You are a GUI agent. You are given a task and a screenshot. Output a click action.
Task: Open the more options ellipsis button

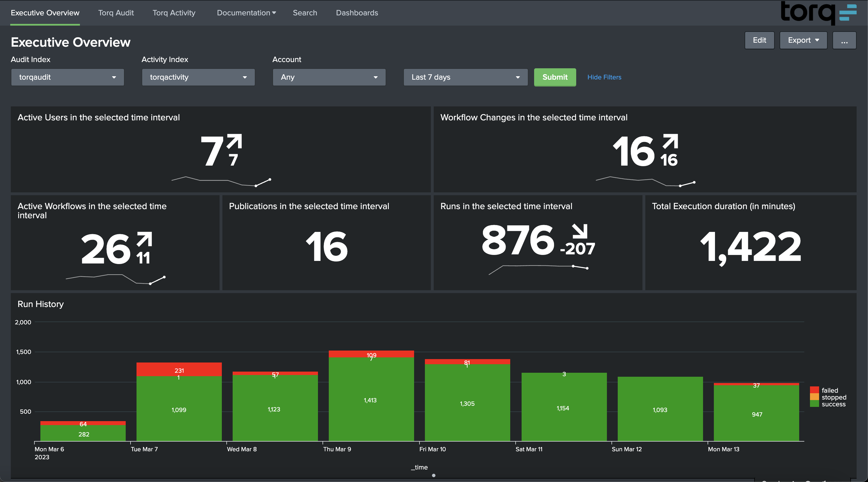coord(844,40)
